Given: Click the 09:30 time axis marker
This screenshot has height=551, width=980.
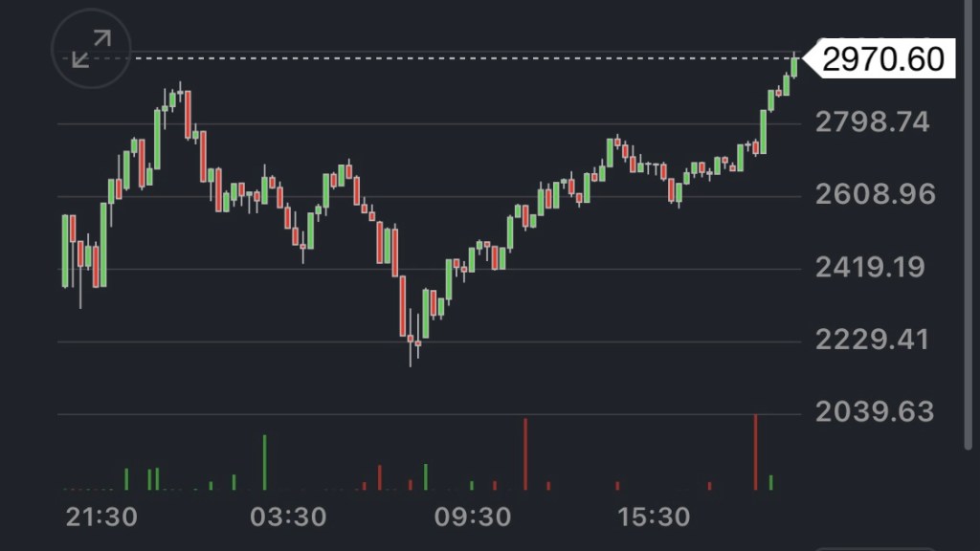Looking at the screenshot, I should 472,518.
